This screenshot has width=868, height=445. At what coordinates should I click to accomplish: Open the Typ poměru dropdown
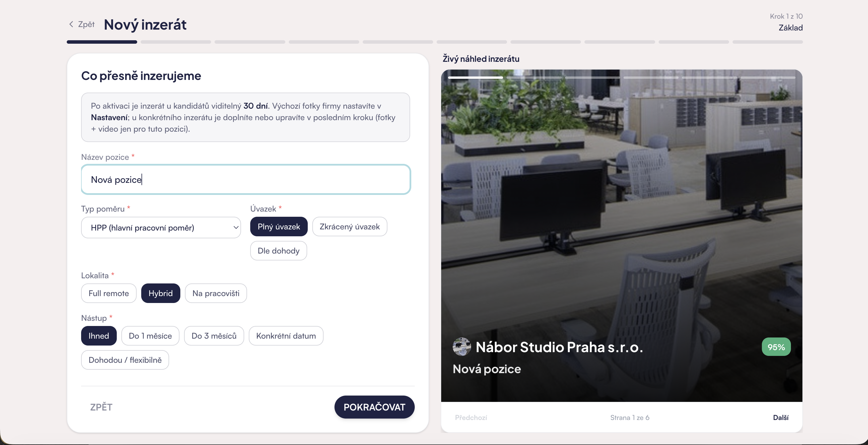(x=161, y=228)
